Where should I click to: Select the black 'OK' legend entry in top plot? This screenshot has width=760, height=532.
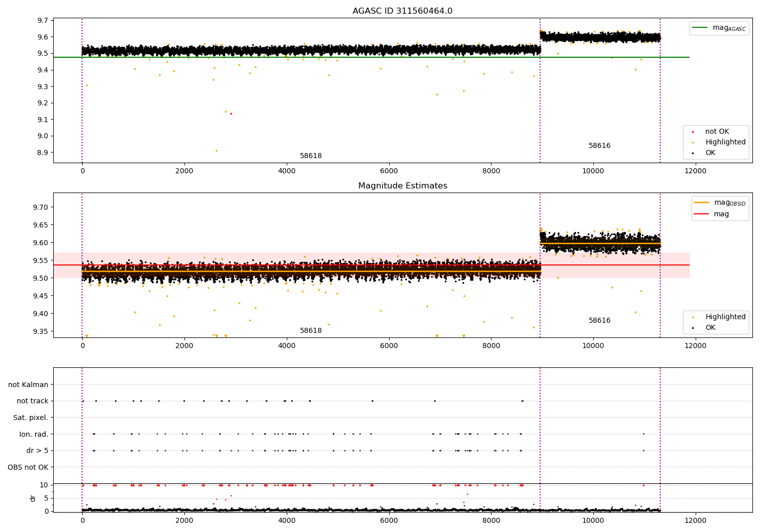point(710,153)
